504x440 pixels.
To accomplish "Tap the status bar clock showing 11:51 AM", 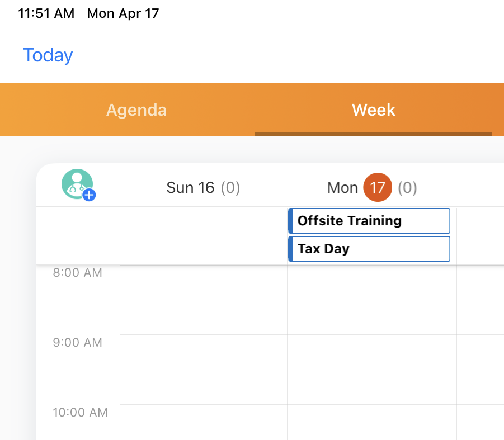I will click(x=46, y=13).
